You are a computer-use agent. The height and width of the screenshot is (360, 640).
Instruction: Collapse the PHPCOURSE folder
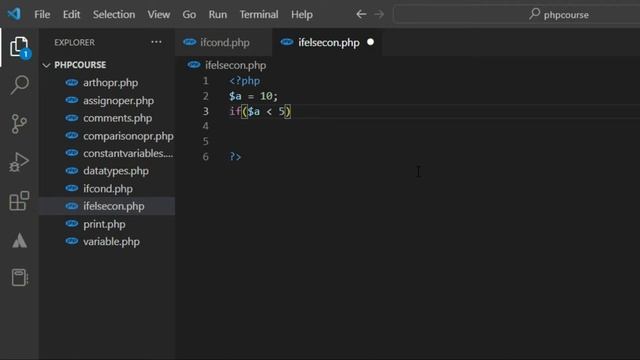[x=46, y=65]
